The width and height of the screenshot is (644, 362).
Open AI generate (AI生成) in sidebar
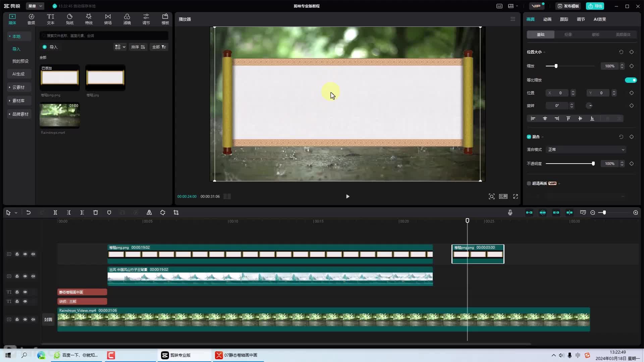pos(18,74)
